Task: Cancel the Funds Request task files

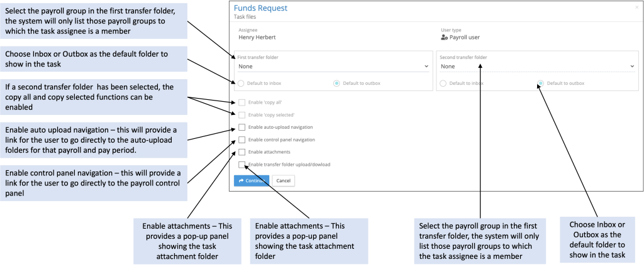Action: pos(283,180)
